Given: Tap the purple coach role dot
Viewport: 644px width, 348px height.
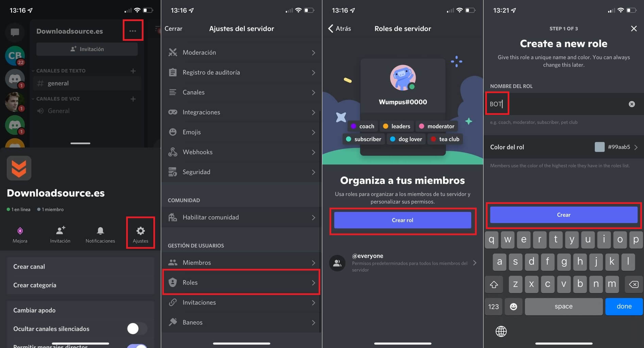Looking at the screenshot, I should pos(353,126).
